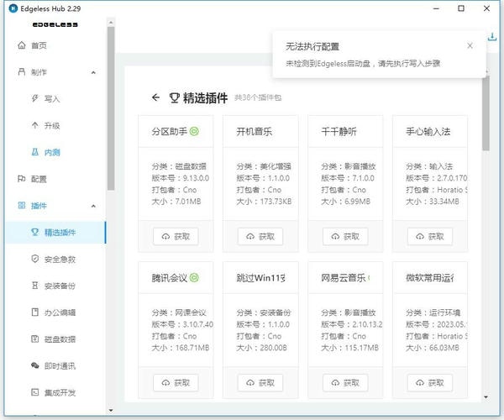Click the sidebar scroll down arrow

tap(111, 411)
